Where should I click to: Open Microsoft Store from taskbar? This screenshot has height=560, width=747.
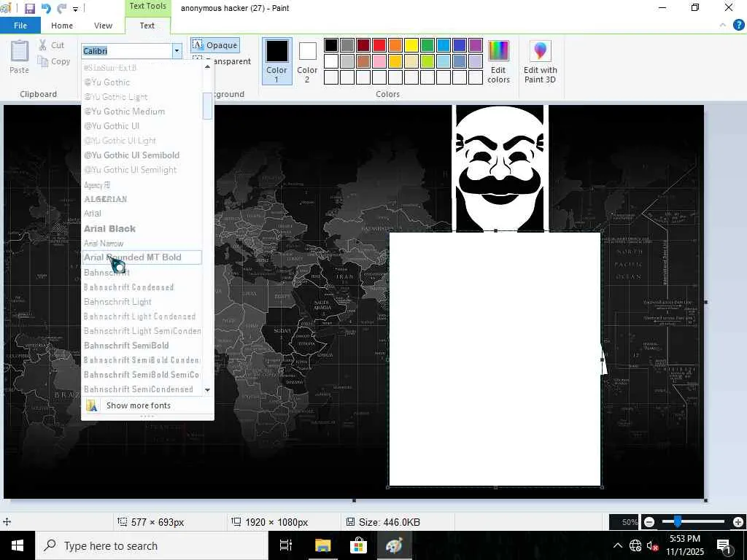[358, 545]
